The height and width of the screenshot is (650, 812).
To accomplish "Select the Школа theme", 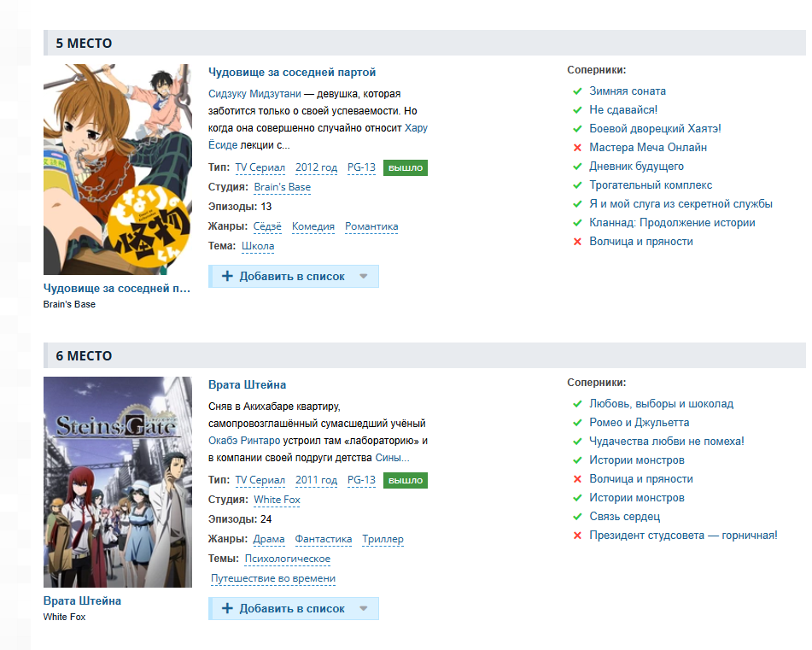I will (x=258, y=247).
